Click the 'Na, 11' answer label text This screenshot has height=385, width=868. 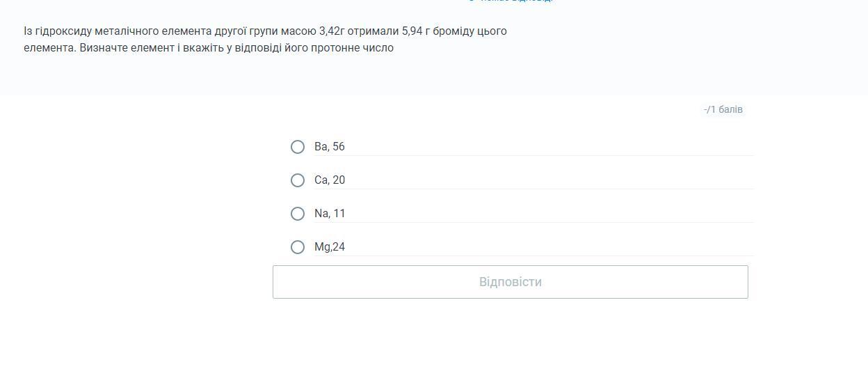coord(330,214)
